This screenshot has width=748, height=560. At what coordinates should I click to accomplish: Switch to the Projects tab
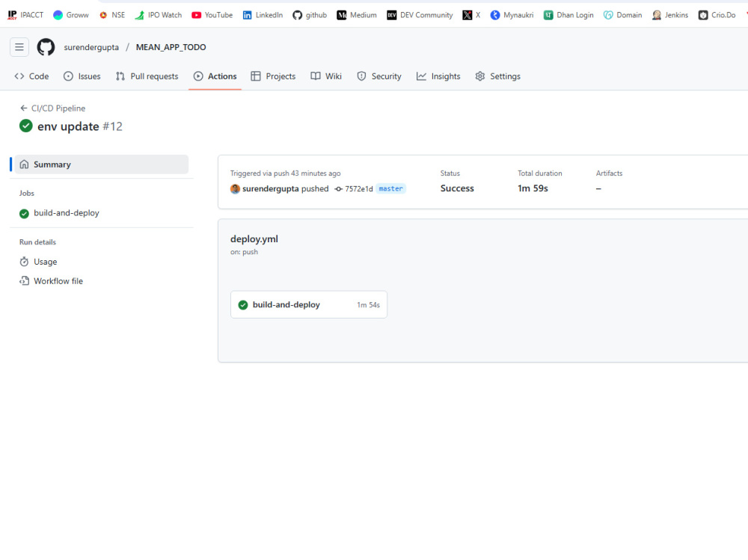(273, 76)
